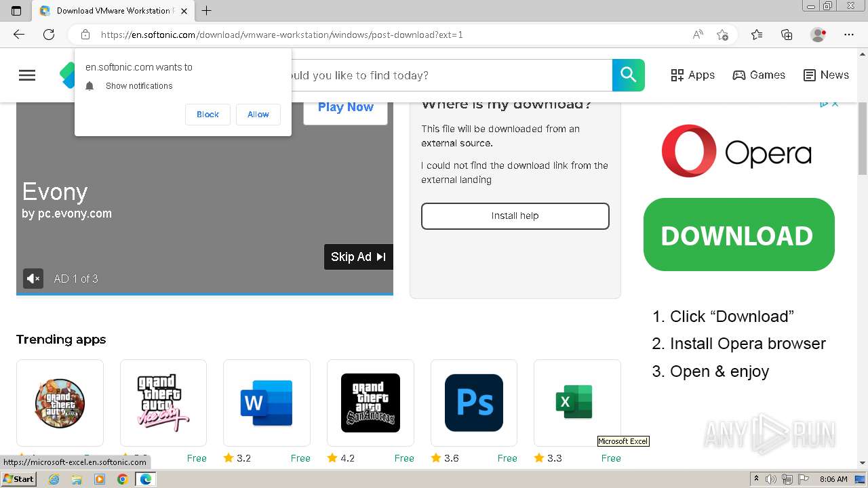This screenshot has height=488, width=868.
Task: Open the Read aloud icon in address bar
Action: coord(698,35)
